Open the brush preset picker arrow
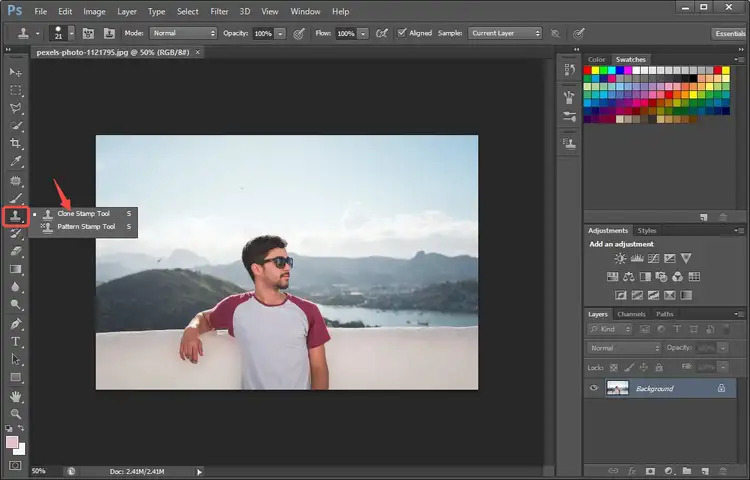Image resolution: width=750 pixels, height=480 pixels. (72, 33)
